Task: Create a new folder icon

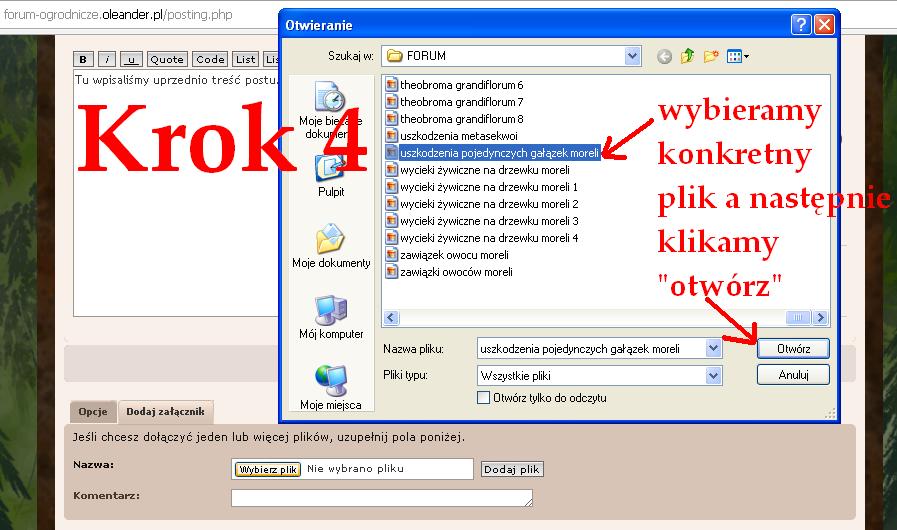Action: pyautogui.click(x=711, y=56)
